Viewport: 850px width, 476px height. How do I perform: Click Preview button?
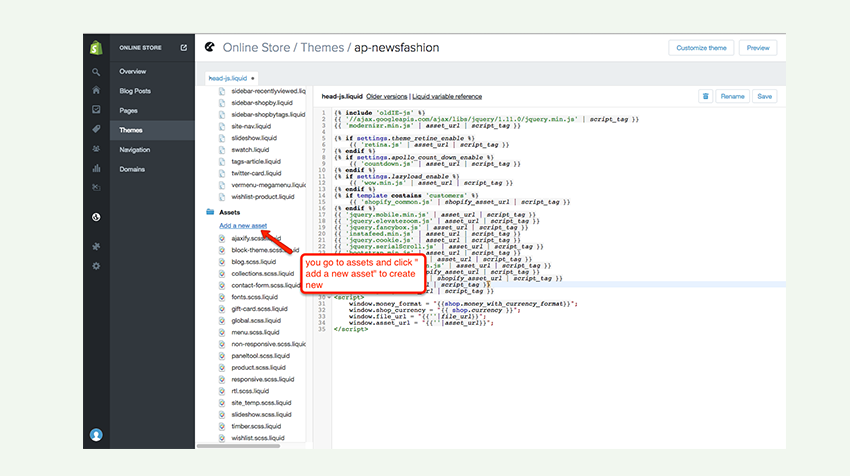click(758, 48)
